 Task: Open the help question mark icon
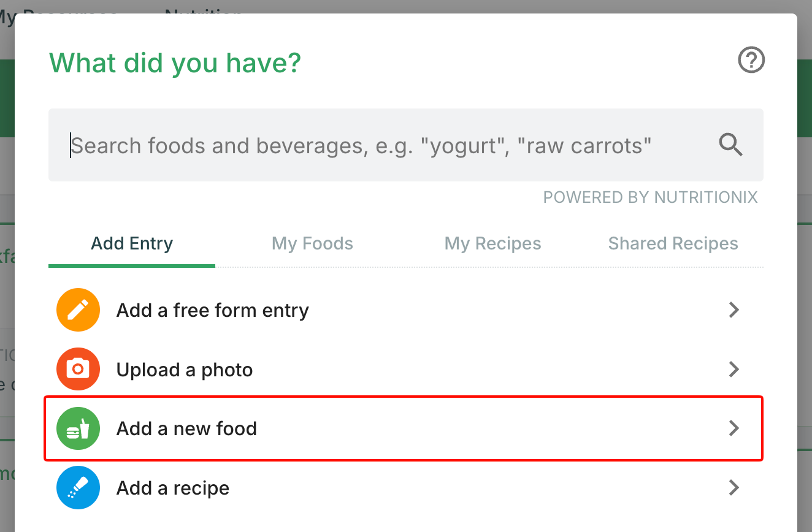point(751,61)
